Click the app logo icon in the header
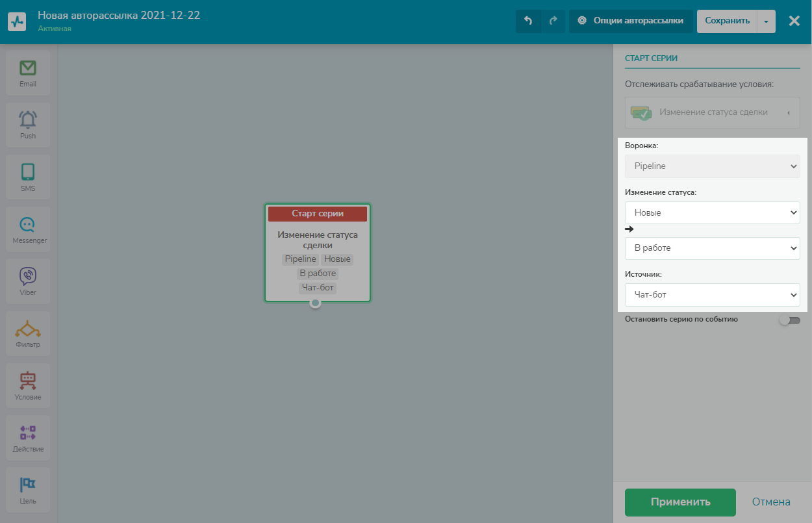Image resolution: width=812 pixels, height=523 pixels. click(17, 21)
